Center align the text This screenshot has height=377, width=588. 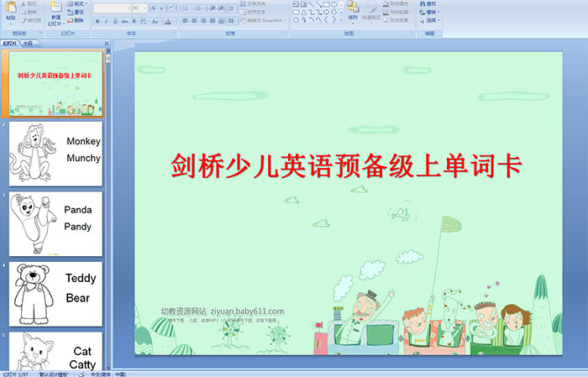[194, 21]
